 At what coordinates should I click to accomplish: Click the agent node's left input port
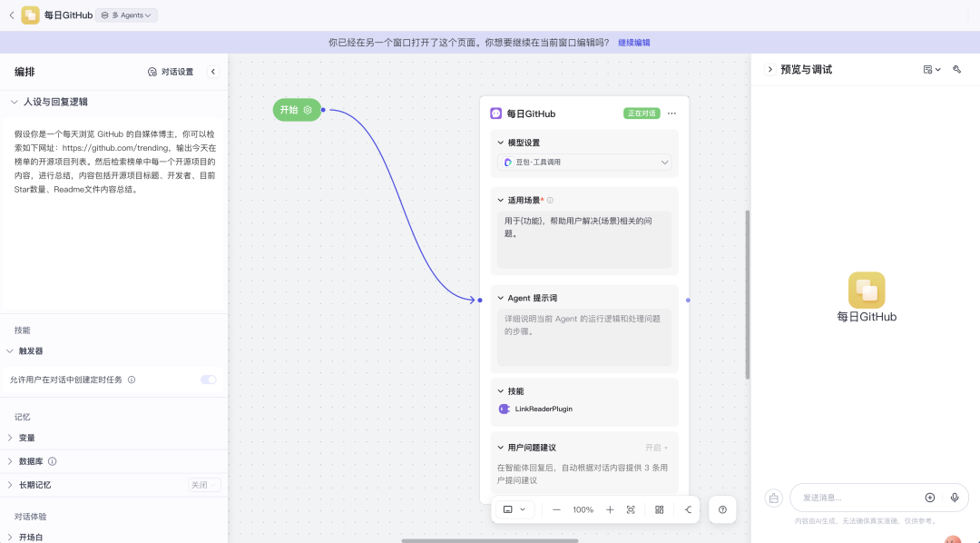[x=480, y=301]
